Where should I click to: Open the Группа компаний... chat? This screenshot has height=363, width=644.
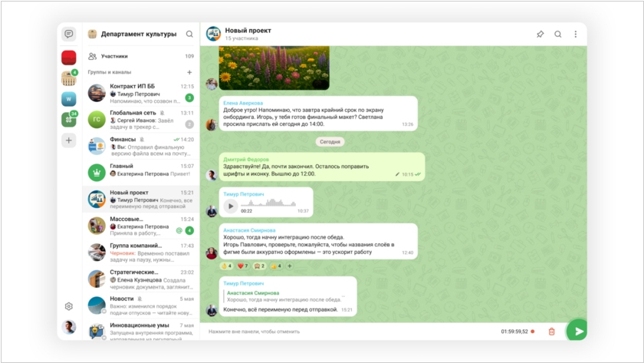[x=140, y=252]
